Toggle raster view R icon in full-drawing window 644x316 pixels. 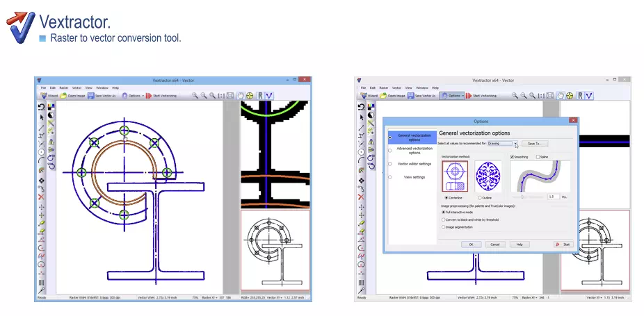(260, 96)
